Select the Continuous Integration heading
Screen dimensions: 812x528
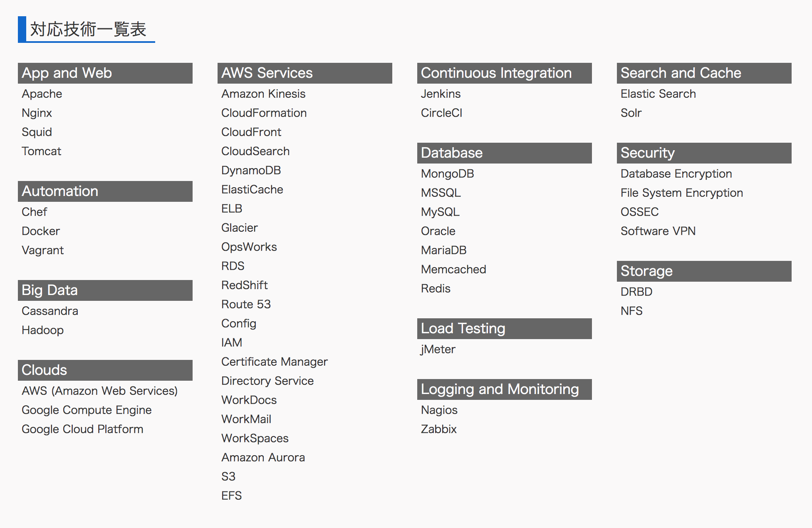click(x=504, y=73)
